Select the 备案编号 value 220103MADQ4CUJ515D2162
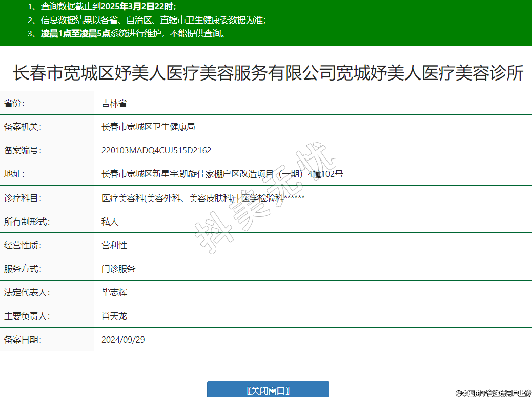 156,150
